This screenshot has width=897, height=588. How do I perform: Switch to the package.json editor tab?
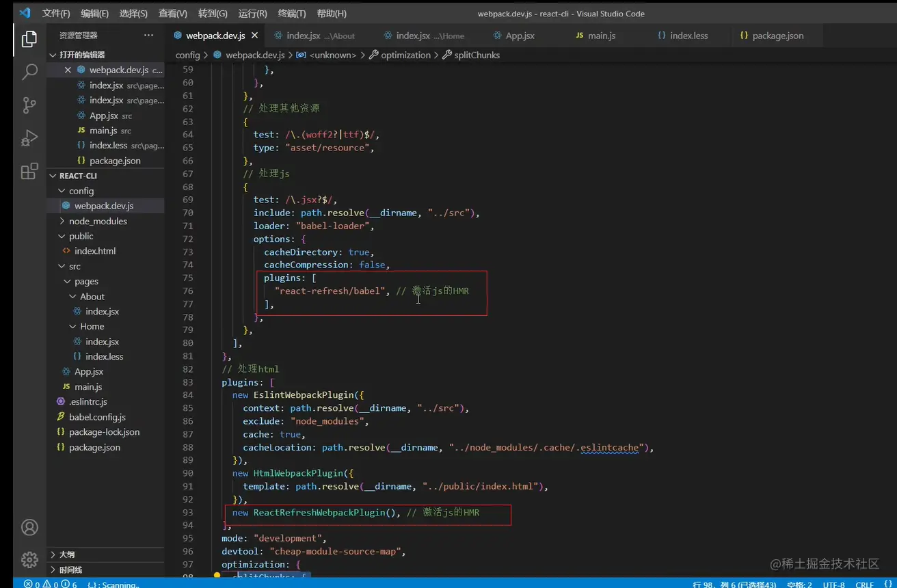click(x=777, y=36)
